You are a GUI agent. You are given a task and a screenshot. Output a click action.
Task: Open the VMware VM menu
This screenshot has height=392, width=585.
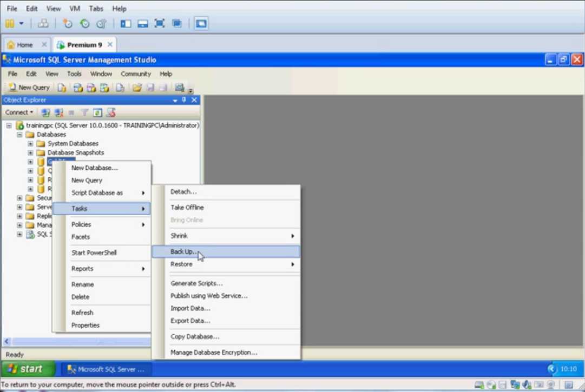point(75,8)
